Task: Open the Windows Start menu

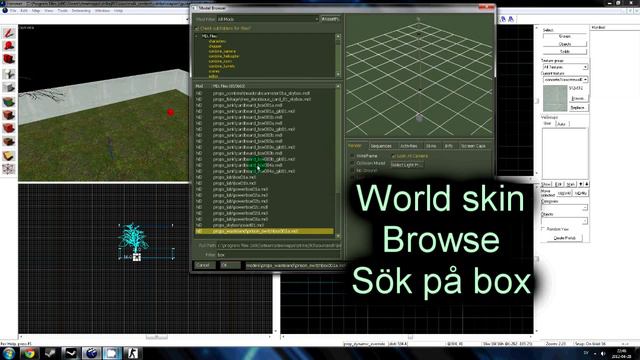Action: click(8, 353)
